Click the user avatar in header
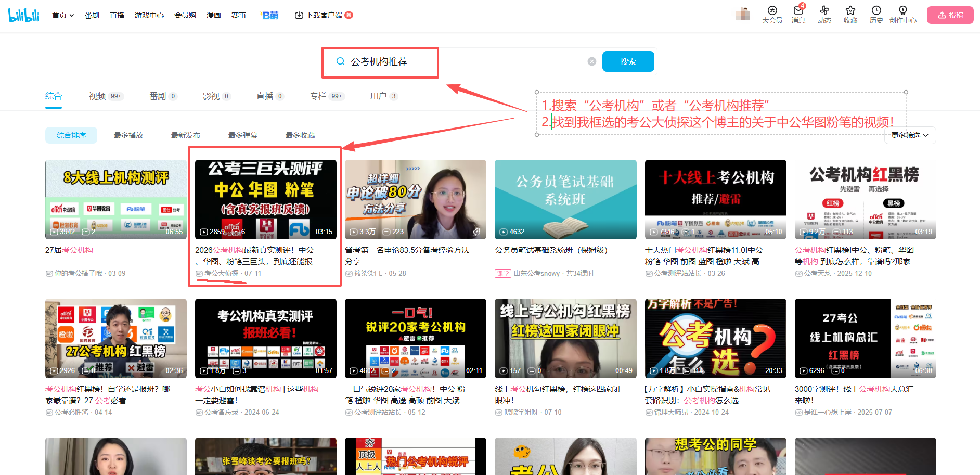The height and width of the screenshot is (475, 980). pyautogui.click(x=743, y=14)
